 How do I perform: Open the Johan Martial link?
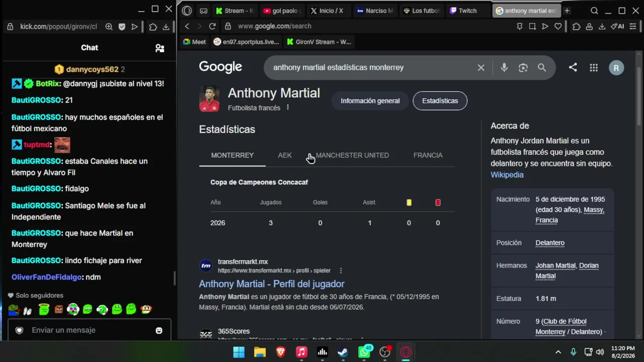click(x=555, y=265)
